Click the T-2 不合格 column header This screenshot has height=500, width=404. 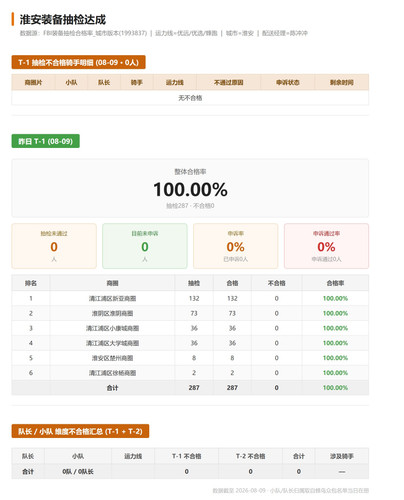pos(250,456)
